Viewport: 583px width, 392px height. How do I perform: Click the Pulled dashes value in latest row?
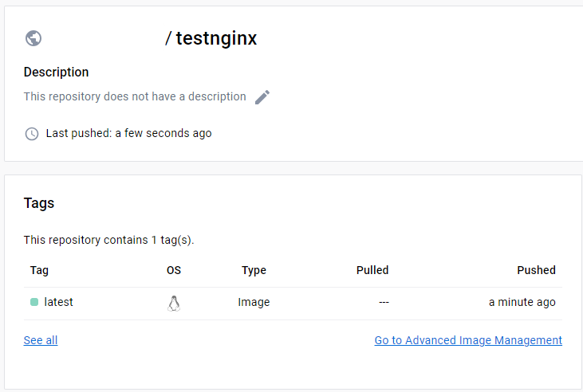pyautogui.click(x=384, y=303)
